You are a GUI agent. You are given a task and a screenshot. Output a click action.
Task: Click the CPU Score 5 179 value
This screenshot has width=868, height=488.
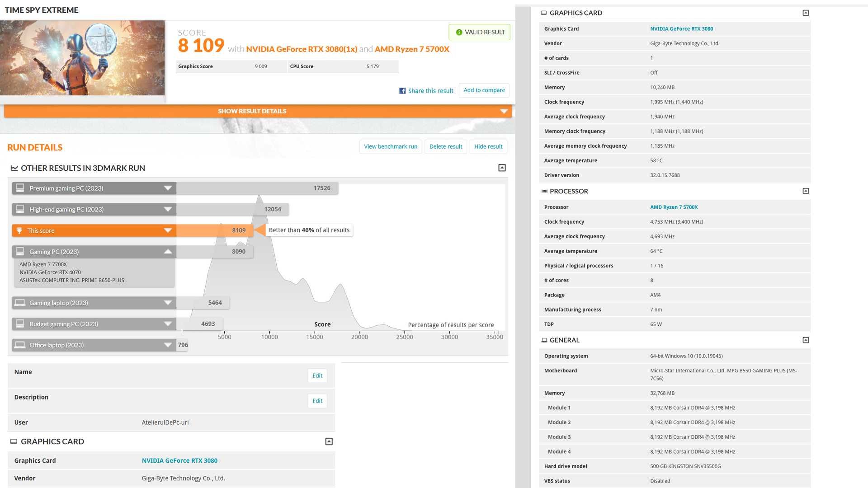[373, 66]
